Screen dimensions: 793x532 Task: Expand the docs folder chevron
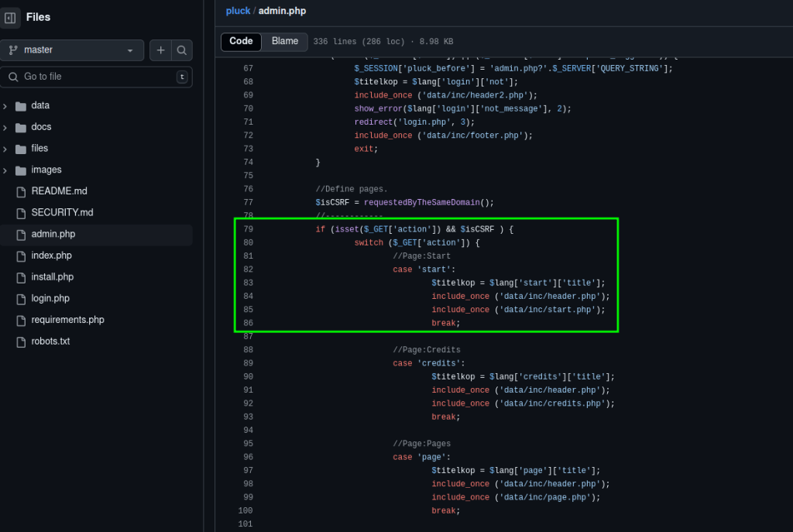(5, 127)
